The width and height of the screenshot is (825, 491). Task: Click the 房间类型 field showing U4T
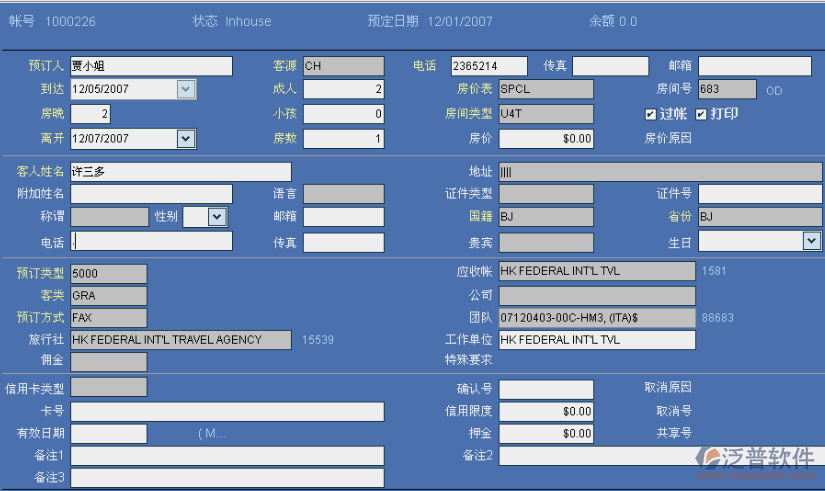tap(546, 114)
